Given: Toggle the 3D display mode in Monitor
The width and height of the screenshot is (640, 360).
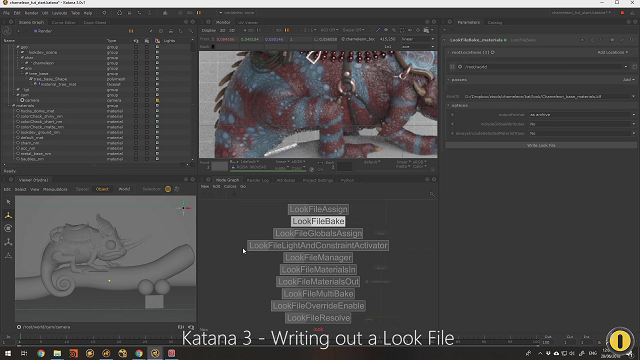Looking at the screenshot, I should click(x=232, y=30).
